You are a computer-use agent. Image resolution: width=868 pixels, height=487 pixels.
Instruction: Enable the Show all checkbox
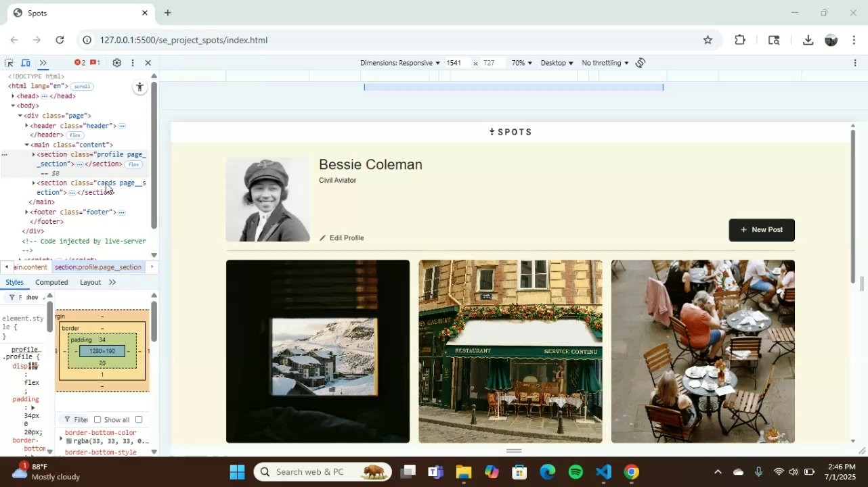click(x=97, y=420)
